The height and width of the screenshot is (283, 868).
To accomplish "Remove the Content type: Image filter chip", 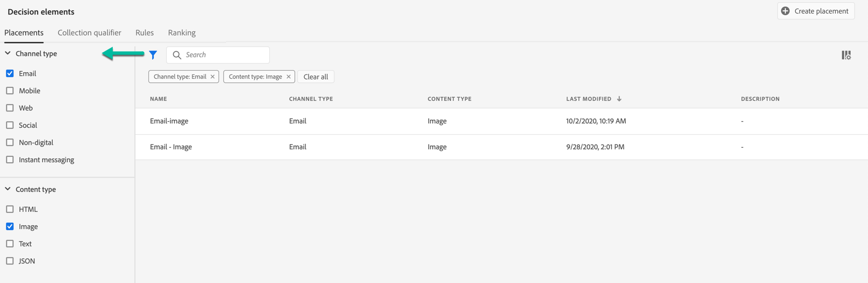I will point(289,77).
